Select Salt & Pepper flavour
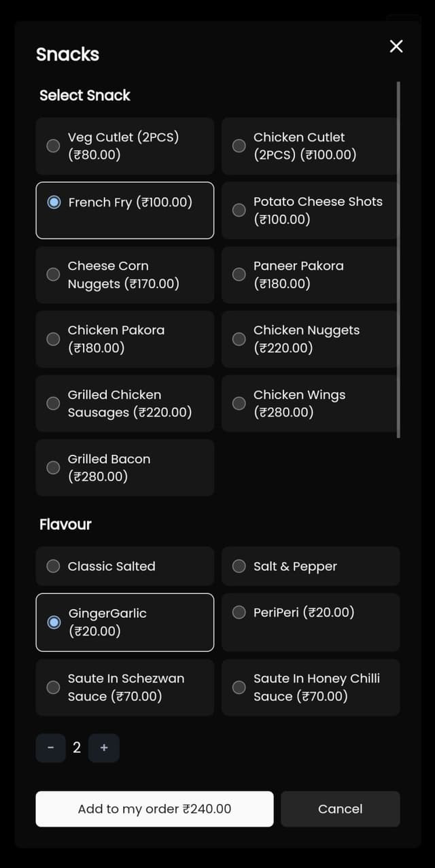Screen dimensions: 435x868 point(239,566)
